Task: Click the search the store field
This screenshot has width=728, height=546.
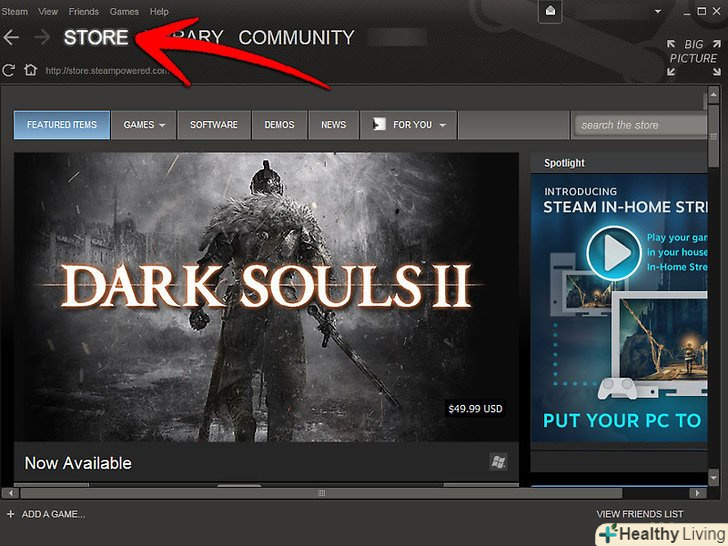Action: click(641, 125)
